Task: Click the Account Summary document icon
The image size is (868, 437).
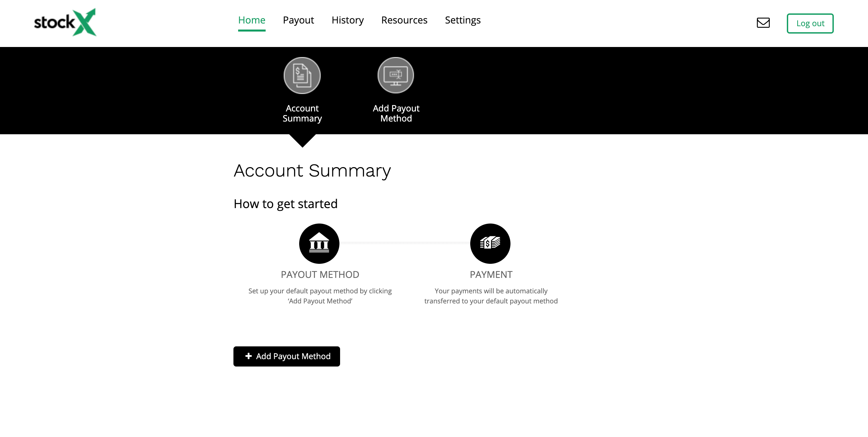Action: [x=302, y=75]
